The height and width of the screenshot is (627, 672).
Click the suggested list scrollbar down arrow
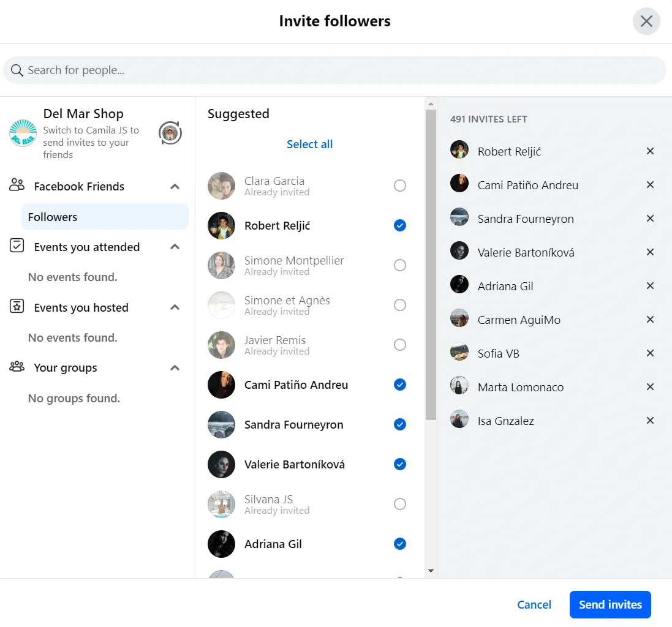(x=431, y=571)
